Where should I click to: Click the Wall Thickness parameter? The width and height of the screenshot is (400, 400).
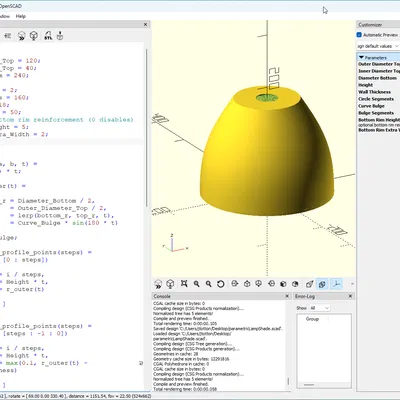pyautogui.click(x=374, y=92)
